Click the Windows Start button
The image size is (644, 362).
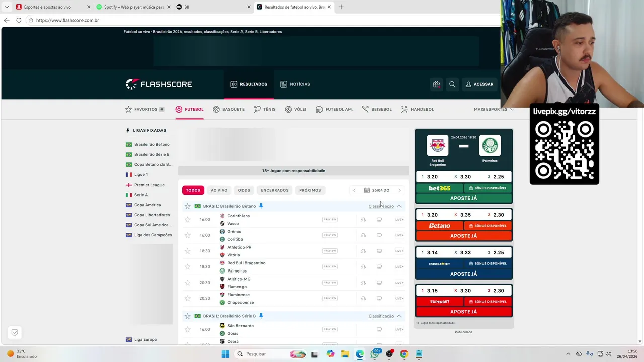click(x=225, y=354)
